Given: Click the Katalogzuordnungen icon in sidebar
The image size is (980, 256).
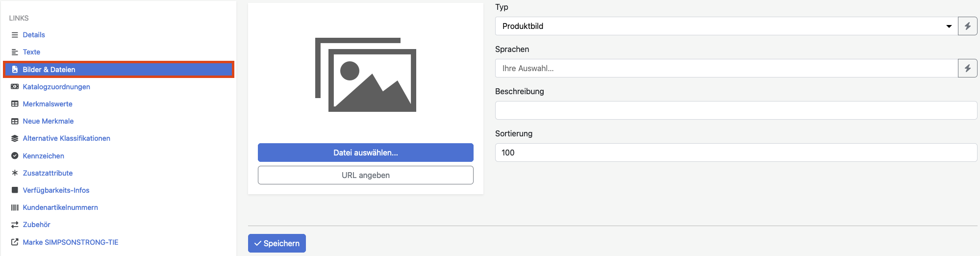Looking at the screenshot, I should pyautogui.click(x=15, y=87).
